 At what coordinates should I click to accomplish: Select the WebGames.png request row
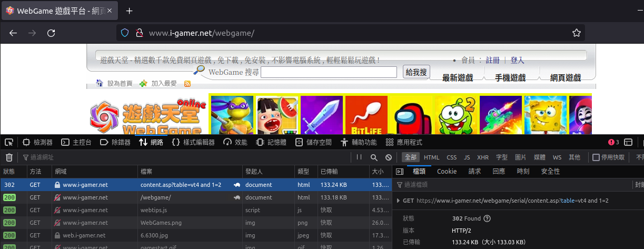(195, 223)
